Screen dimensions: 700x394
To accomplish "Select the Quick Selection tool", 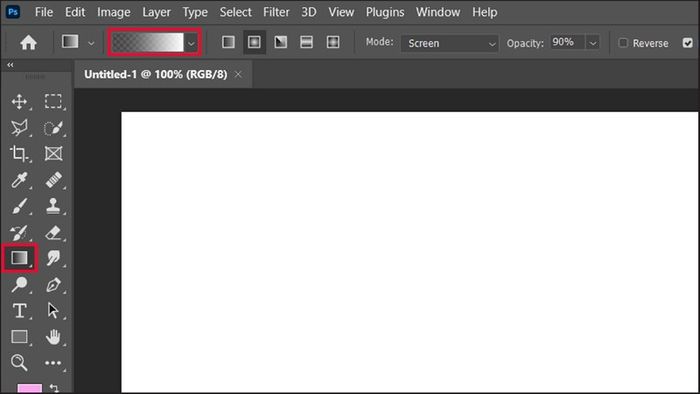I will coord(53,128).
